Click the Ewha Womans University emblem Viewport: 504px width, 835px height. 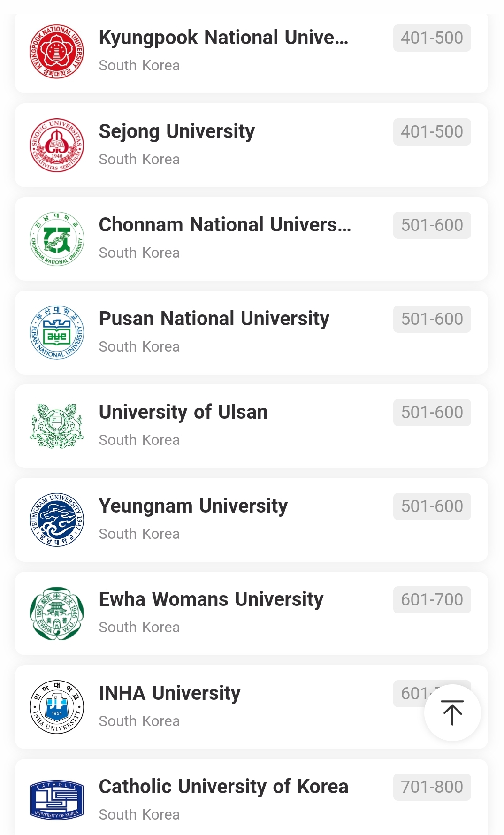tap(57, 613)
